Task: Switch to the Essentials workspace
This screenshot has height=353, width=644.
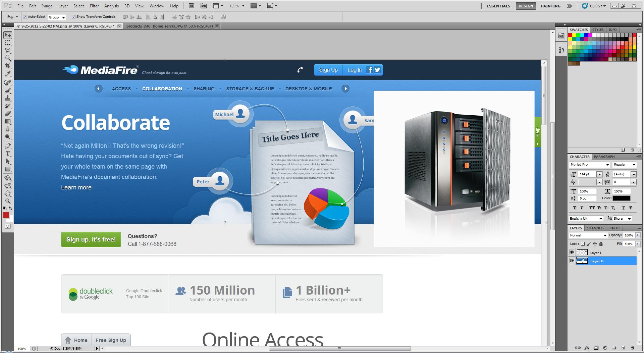Action: 498,6
